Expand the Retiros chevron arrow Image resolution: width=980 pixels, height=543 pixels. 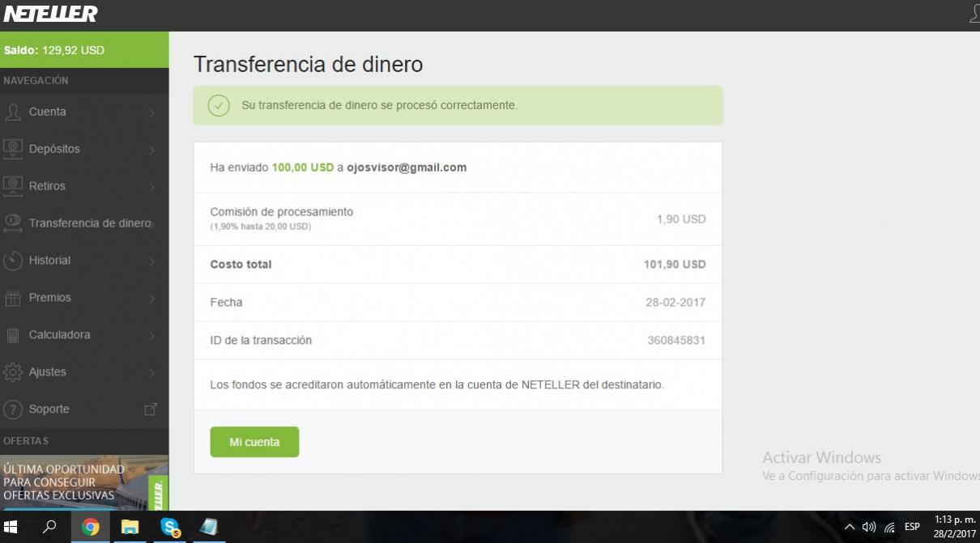151,187
